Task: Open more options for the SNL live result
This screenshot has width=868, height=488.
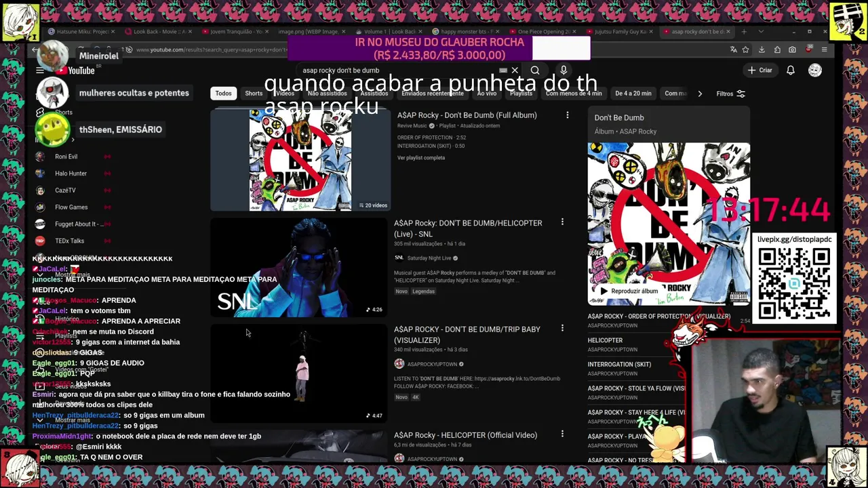Action: click(562, 222)
